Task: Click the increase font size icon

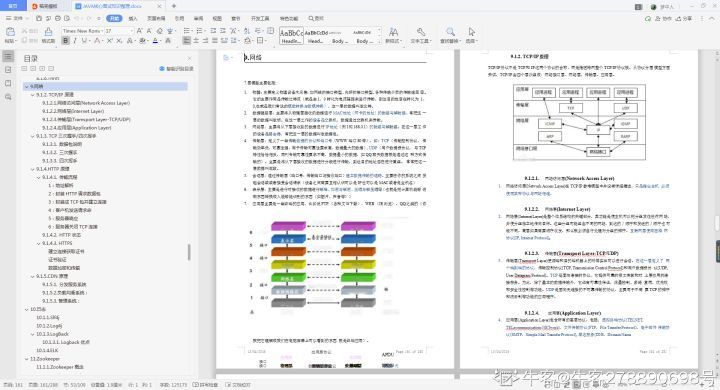Action: click(139, 31)
